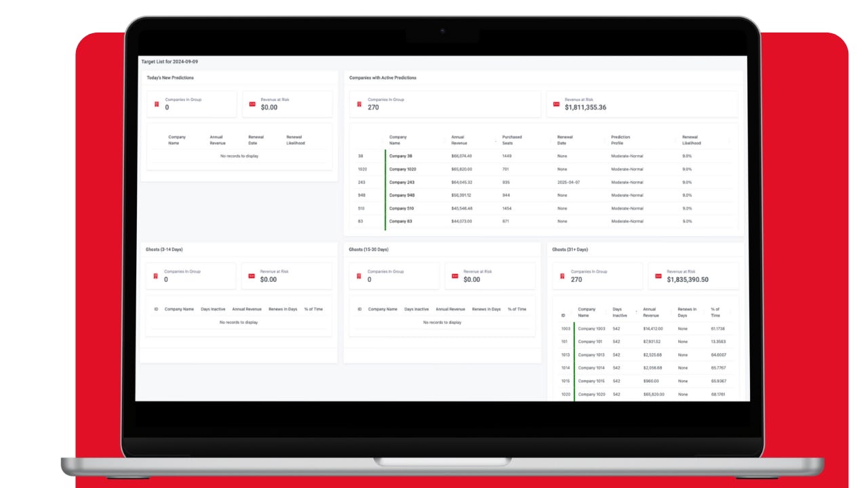The height and width of the screenshot is (488, 868).
Task: Click the Companies in Group icon in Ghosts (31+ Days)
Action: point(564,275)
